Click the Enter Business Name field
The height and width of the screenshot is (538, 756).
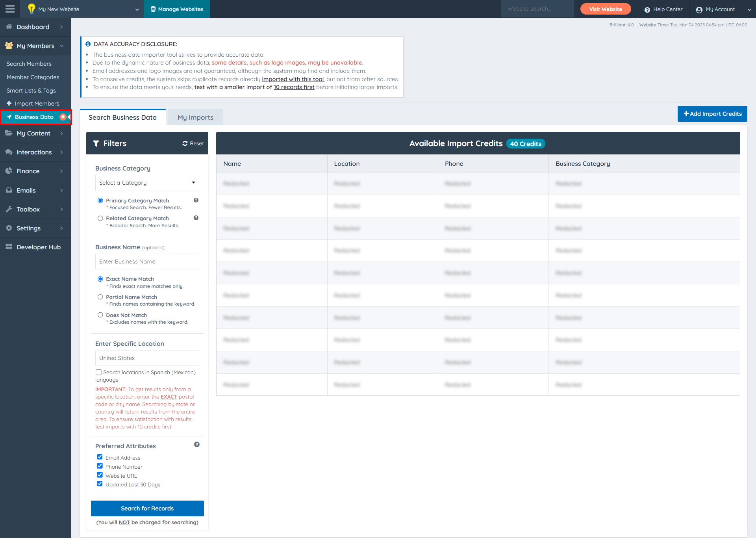tap(147, 262)
